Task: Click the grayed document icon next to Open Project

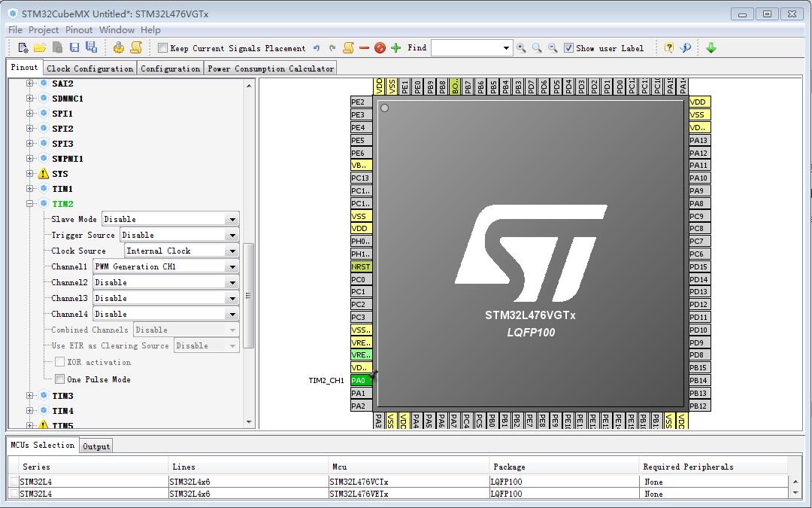Action: pos(57,47)
